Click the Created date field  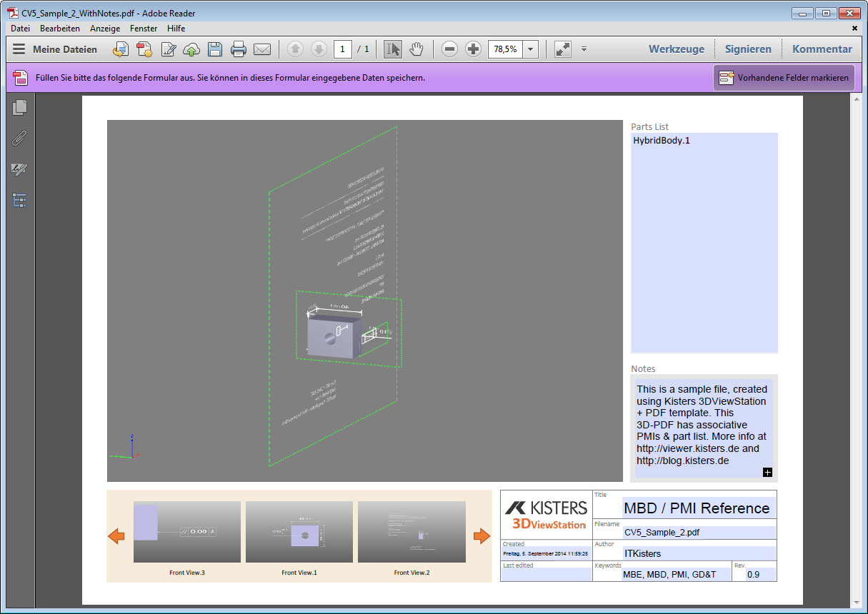click(x=546, y=553)
